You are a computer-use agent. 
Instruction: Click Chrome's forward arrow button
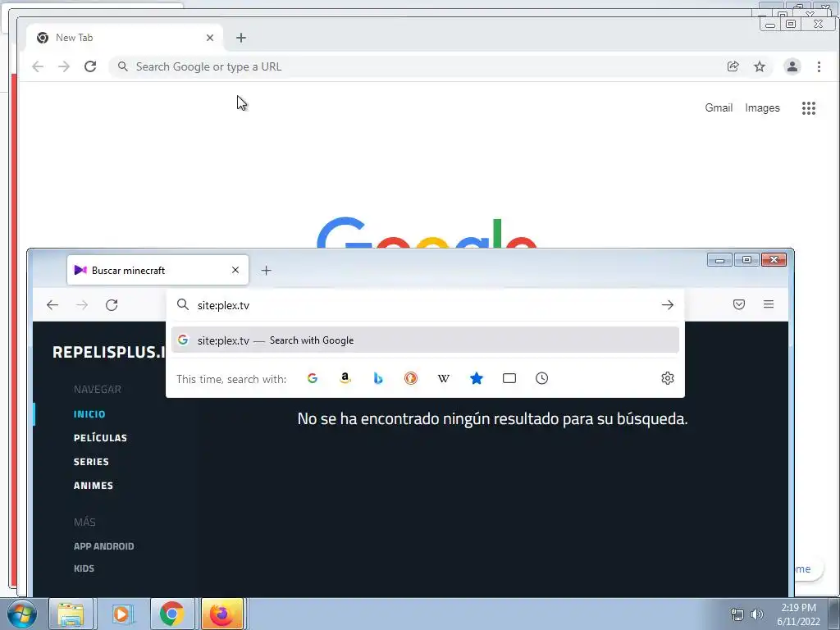point(64,66)
